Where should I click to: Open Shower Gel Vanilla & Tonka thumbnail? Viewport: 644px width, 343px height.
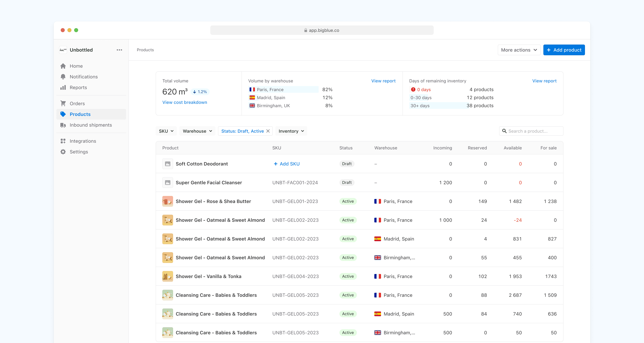click(x=168, y=276)
